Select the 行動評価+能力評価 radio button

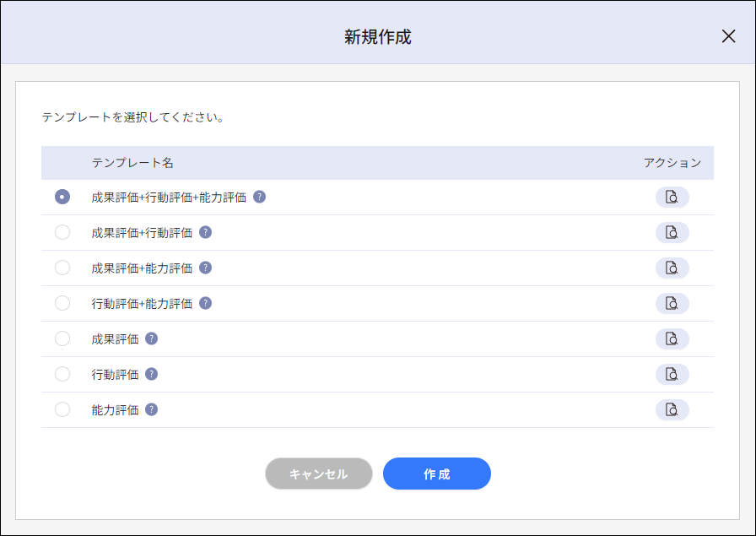(x=62, y=304)
